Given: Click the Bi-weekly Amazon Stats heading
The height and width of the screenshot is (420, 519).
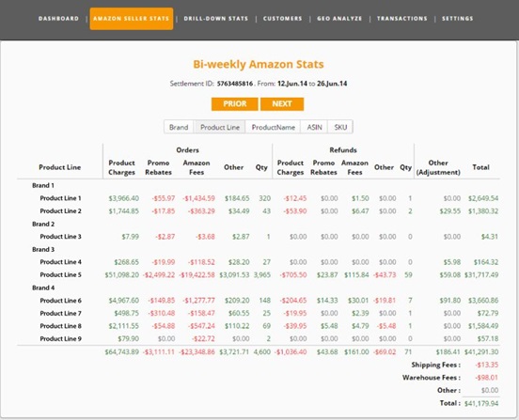Looking at the screenshot, I should pyautogui.click(x=259, y=64).
